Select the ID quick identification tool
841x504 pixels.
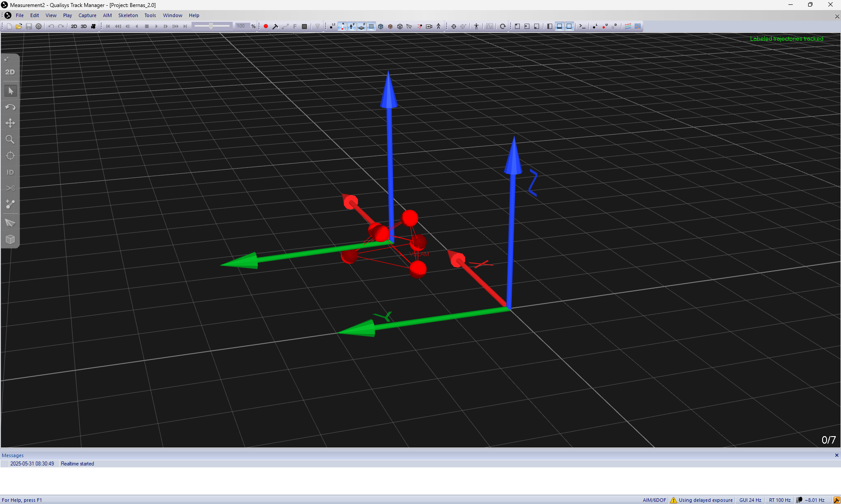click(x=10, y=172)
